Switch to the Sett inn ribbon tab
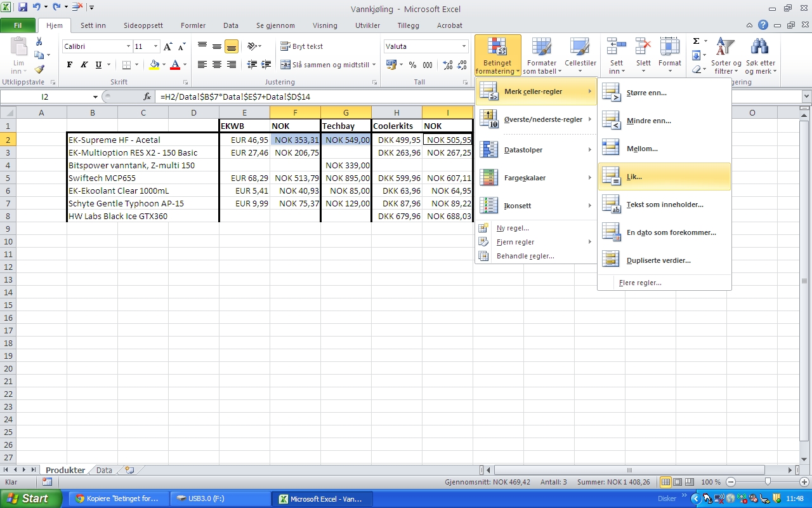This screenshot has height=508, width=812. click(93, 25)
